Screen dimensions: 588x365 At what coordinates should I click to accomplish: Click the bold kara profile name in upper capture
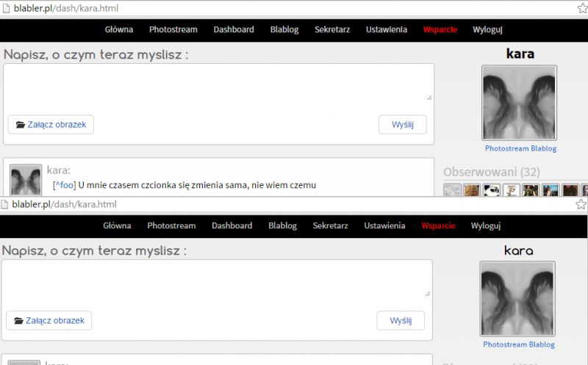coord(520,54)
